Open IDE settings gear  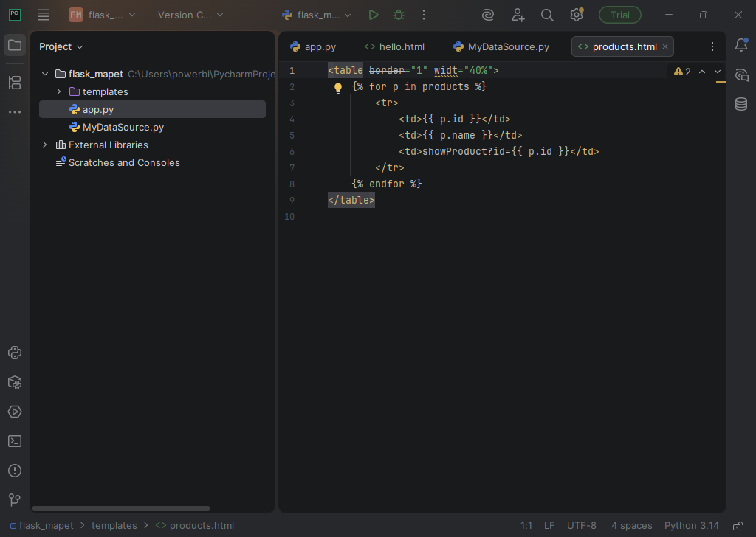coord(577,15)
